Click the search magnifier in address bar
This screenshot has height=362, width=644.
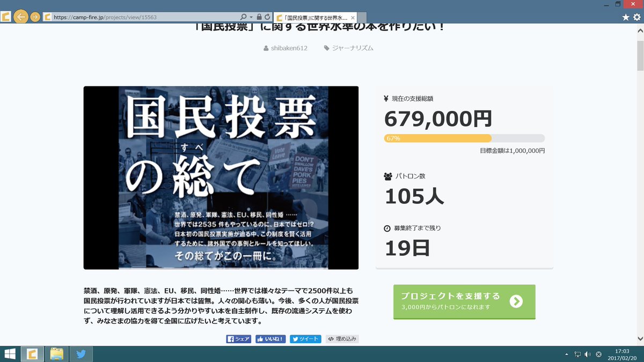[243, 17]
